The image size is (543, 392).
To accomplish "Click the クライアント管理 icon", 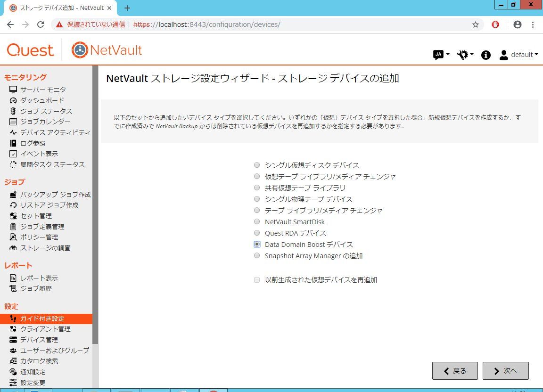I will click(x=13, y=329).
